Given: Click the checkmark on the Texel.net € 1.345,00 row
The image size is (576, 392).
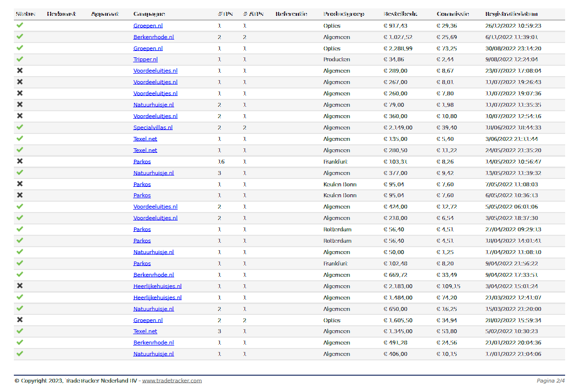Looking at the screenshot, I should click(x=20, y=331).
